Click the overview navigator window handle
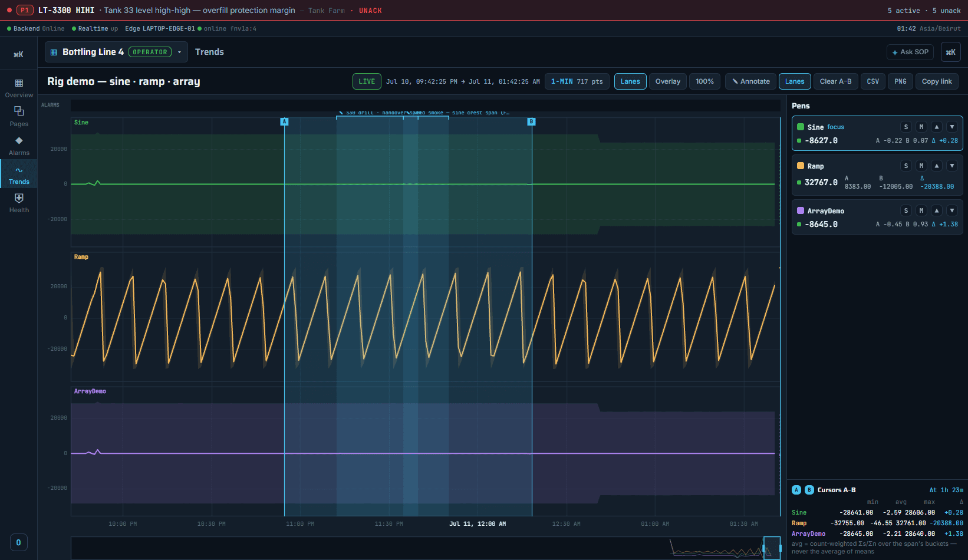 772,548
